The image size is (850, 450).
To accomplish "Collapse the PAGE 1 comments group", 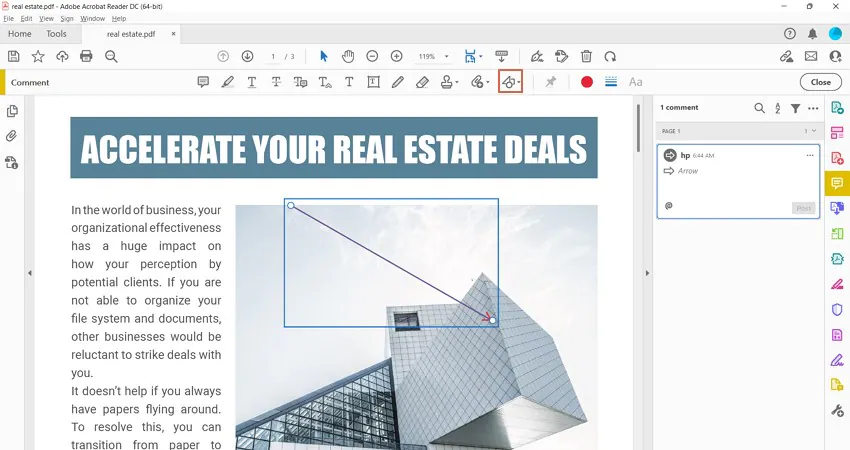I will pyautogui.click(x=814, y=131).
